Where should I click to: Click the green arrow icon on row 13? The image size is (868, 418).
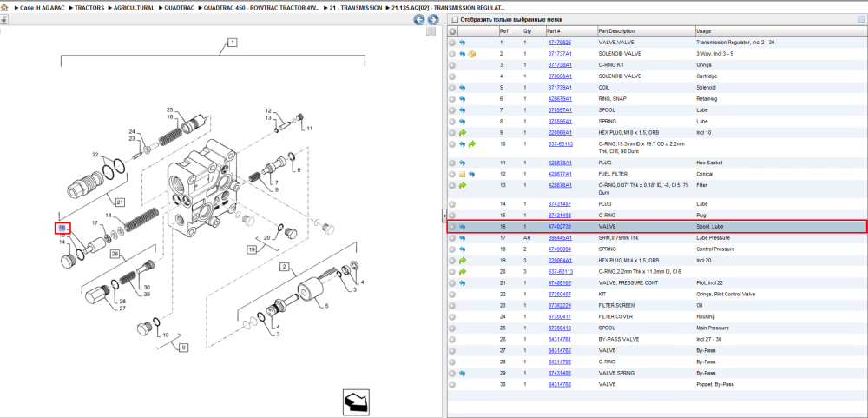point(463,185)
